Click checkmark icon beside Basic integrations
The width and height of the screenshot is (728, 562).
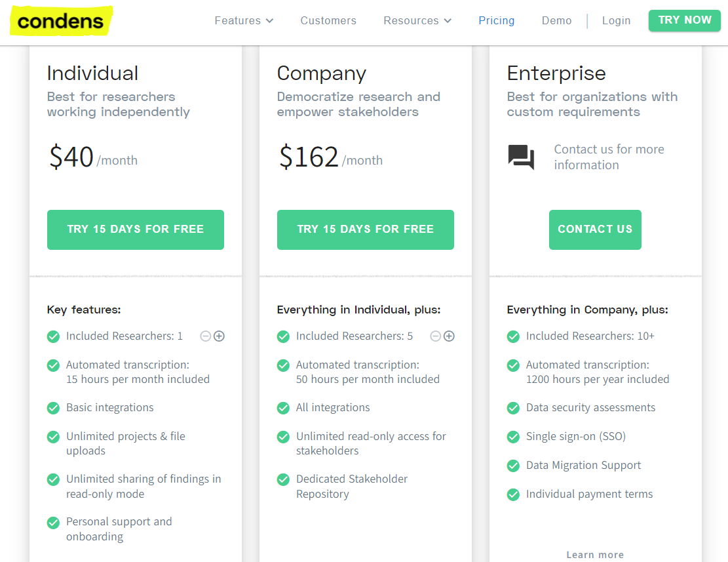coord(53,408)
